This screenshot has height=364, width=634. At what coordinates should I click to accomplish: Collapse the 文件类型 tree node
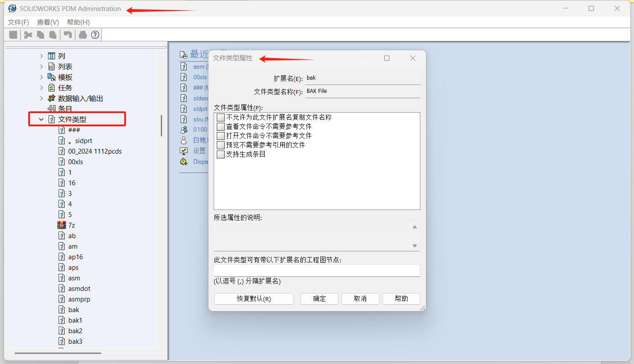pos(41,119)
